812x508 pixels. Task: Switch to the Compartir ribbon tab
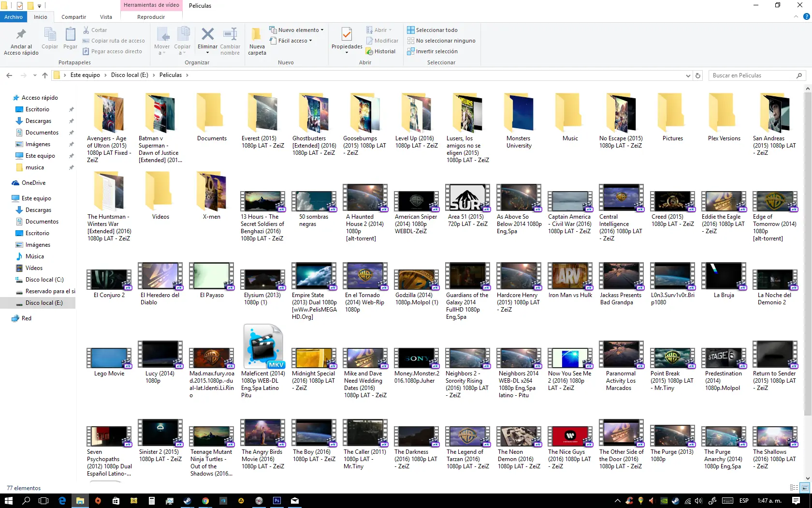[73, 17]
